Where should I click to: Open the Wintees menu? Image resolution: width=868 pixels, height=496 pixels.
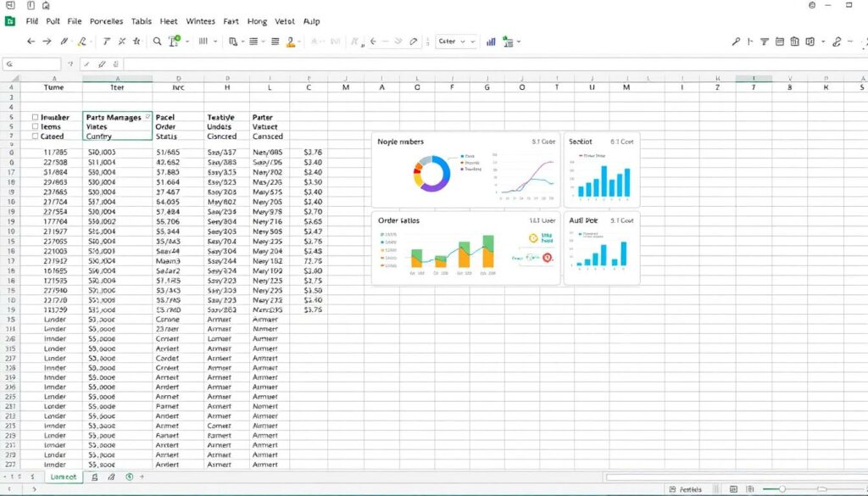200,21
